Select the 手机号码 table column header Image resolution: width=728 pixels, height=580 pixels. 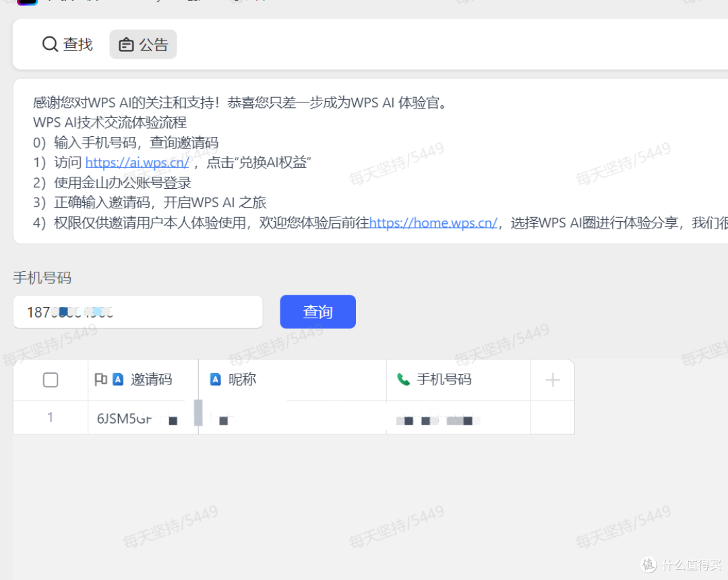(x=458, y=380)
